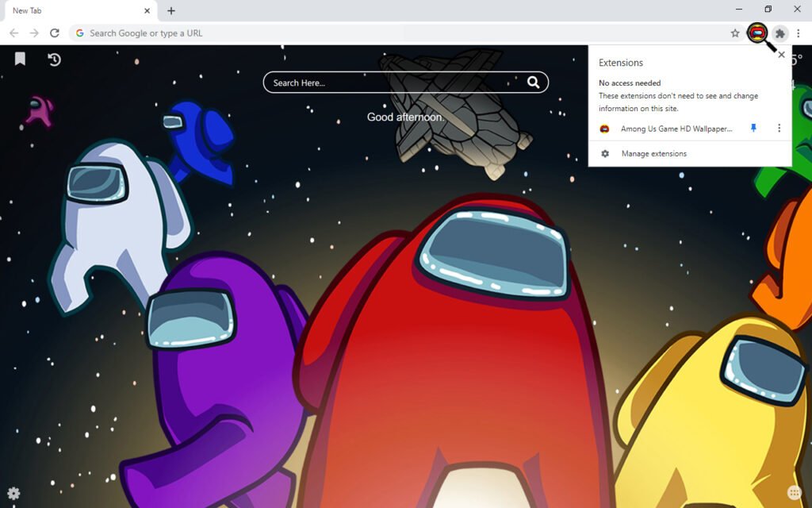The width and height of the screenshot is (812, 508).
Task: Select the Among Us Game HD Wallpaper entry
Action: click(x=676, y=129)
